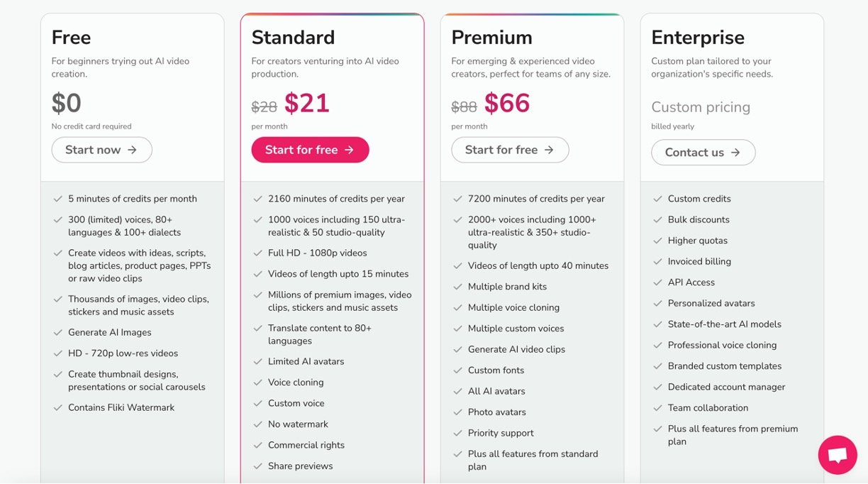868x484 pixels.
Task: Click the $21 Standard price
Action: pos(307,104)
